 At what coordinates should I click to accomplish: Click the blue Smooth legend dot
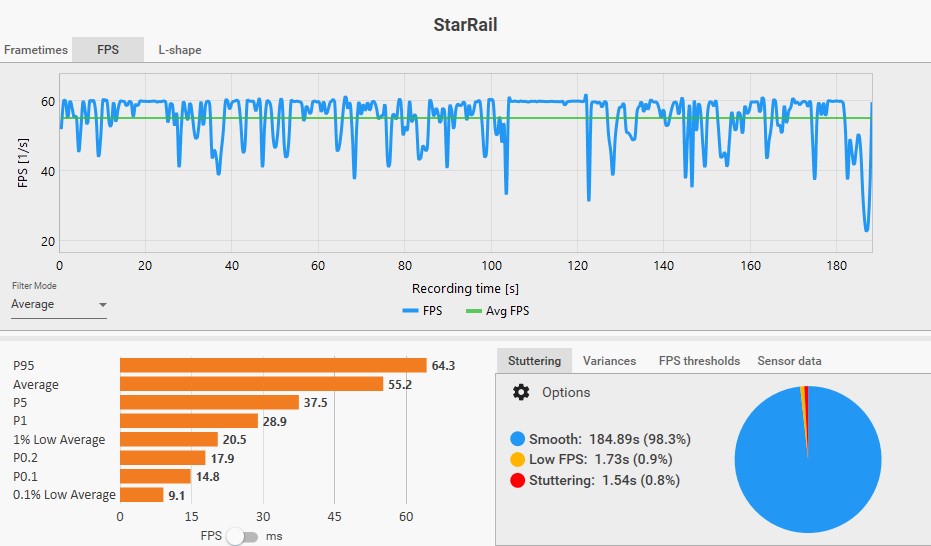click(x=517, y=439)
